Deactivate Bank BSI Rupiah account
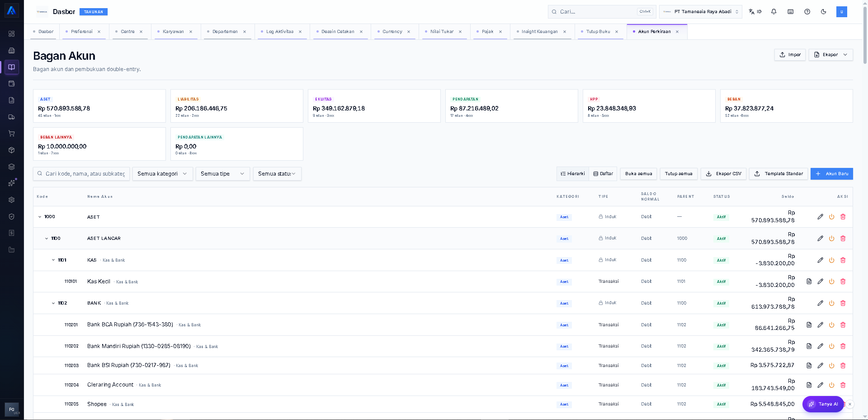This screenshot has width=868, height=420. click(831, 366)
